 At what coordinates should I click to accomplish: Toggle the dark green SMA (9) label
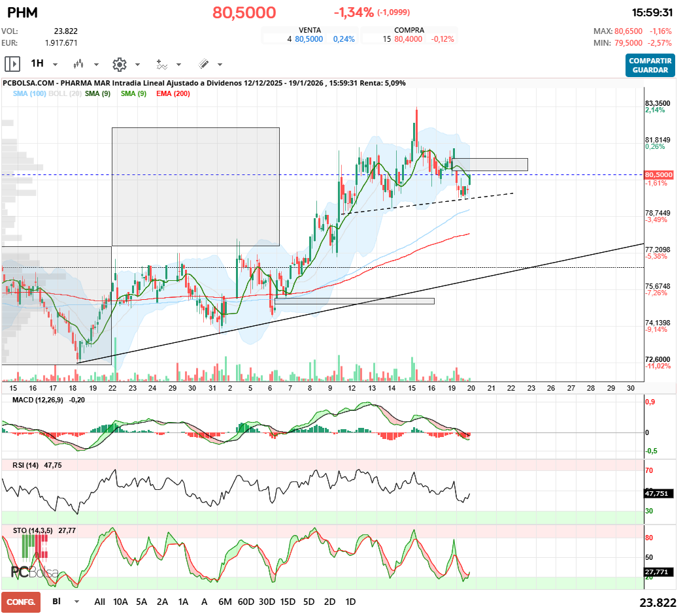[x=97, y=93]
